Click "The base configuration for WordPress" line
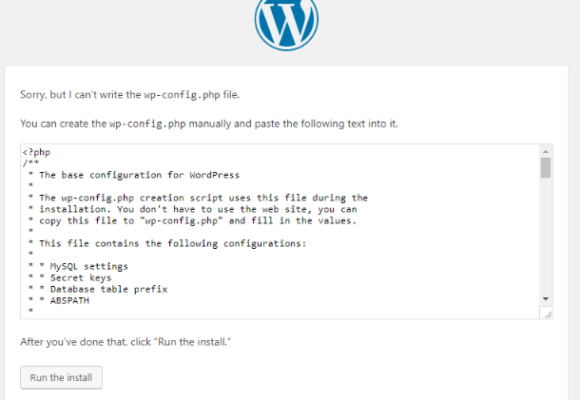 pyautogui.click(x=139, y=175)
